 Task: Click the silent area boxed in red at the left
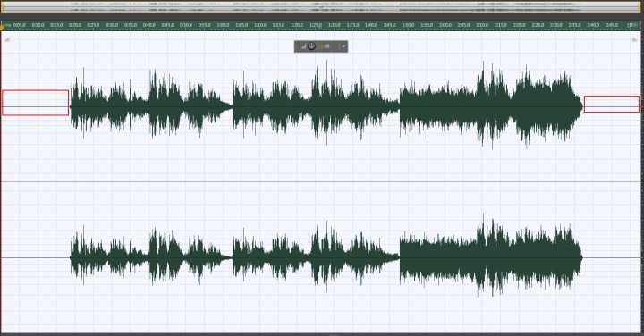coord(35,103)
